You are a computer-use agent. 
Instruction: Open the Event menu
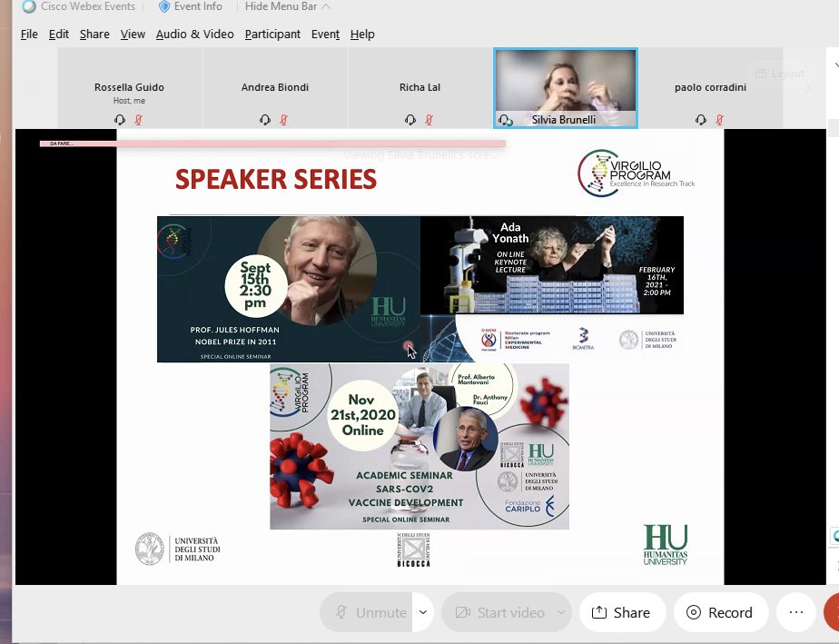coord(325,35)
